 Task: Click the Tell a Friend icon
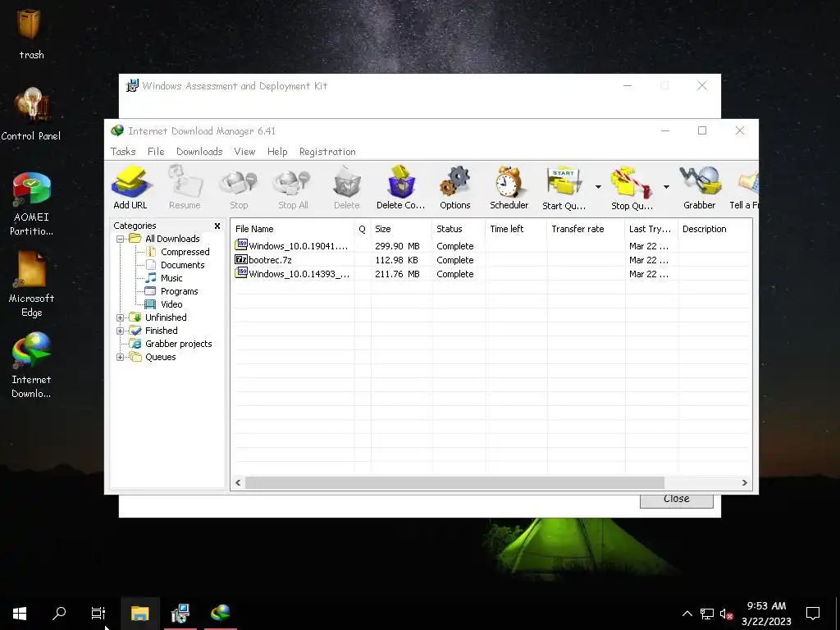click(x=745, y=188)
